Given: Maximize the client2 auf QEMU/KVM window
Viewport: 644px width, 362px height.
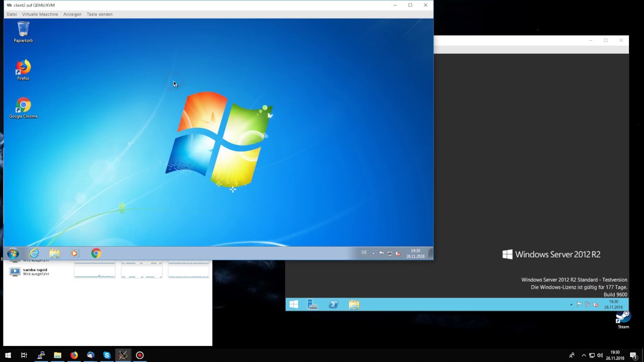Looking at the screenshot, I should click(410, 5).
